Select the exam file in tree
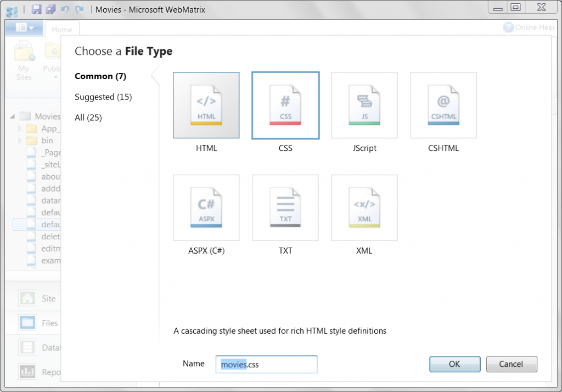Image resolution: width=562 pixels, height=392 pixels. [44, 260]
